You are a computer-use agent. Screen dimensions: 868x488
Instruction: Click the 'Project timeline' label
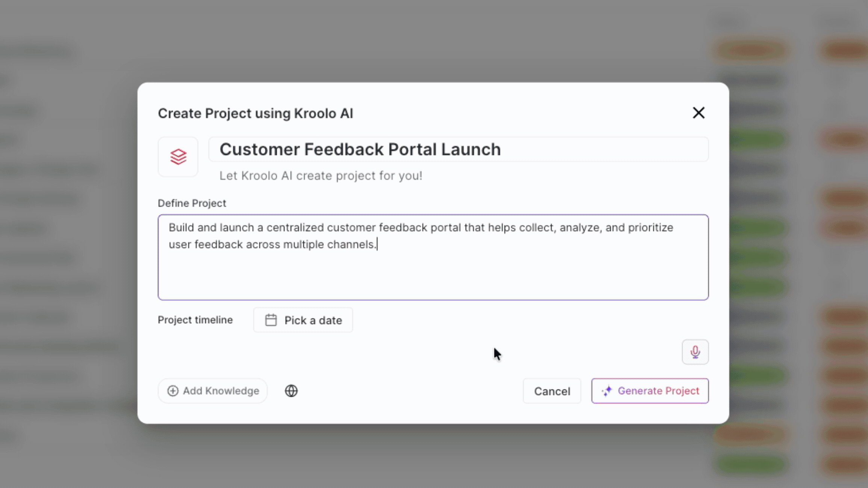(195, 320)
